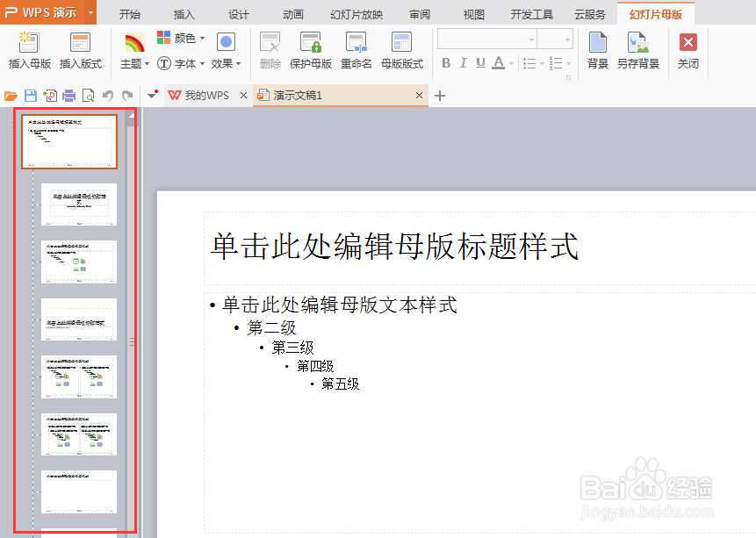Screen dimensions: 756x538
Task: Switch to the 视图 (View) ribbon tab
Action: click(x=473, y=13)
